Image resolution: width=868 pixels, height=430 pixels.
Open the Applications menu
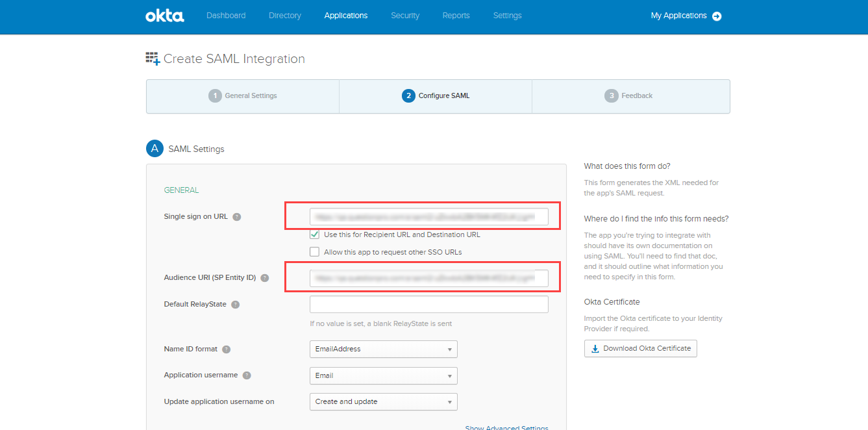point(346,16)
